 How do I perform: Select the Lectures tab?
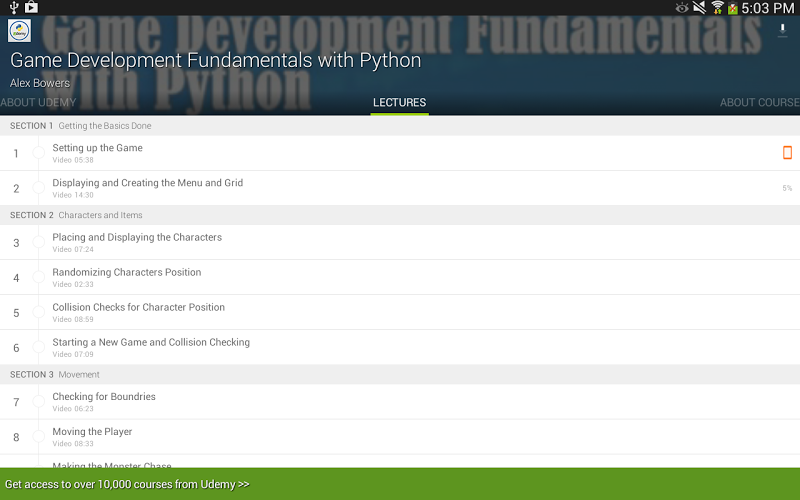point(399,103)
